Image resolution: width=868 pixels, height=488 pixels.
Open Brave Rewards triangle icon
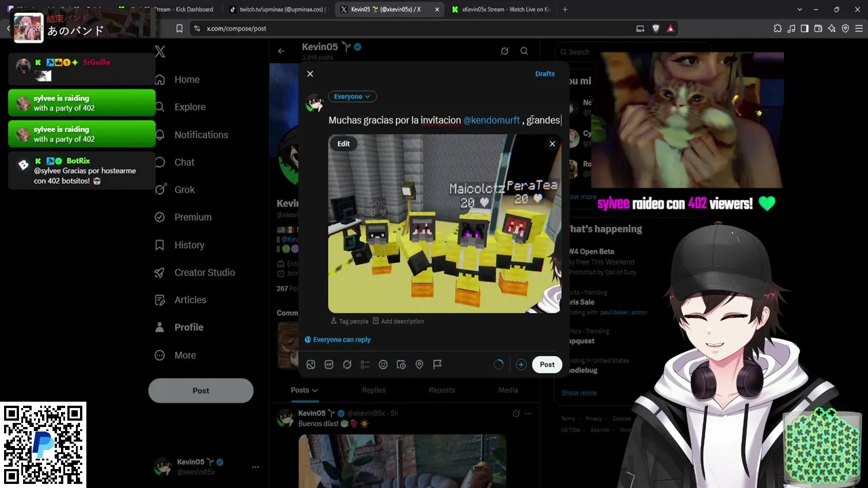click(671, 28)
